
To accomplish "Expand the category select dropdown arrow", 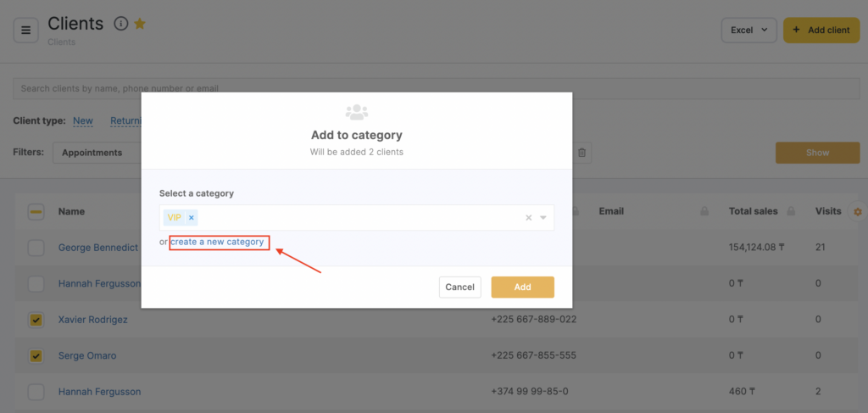I will click(x=543, y=218).
